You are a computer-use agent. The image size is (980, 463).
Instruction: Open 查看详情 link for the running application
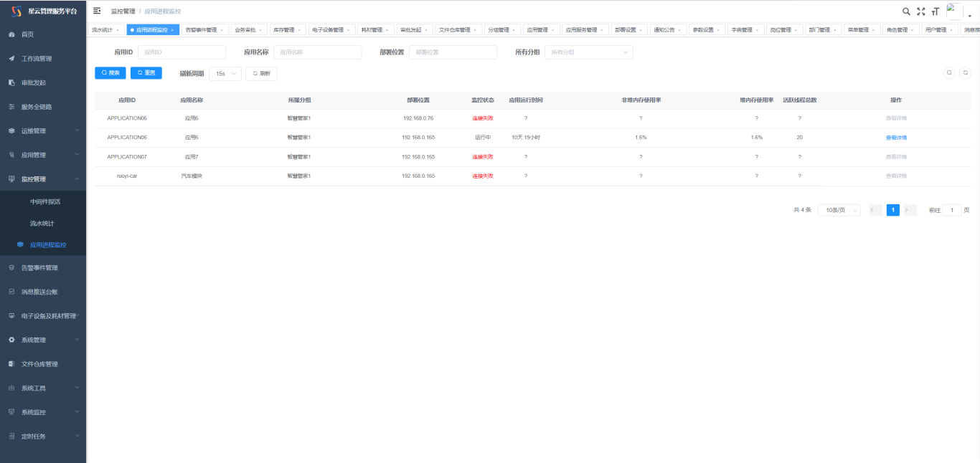tap(895, 138)
